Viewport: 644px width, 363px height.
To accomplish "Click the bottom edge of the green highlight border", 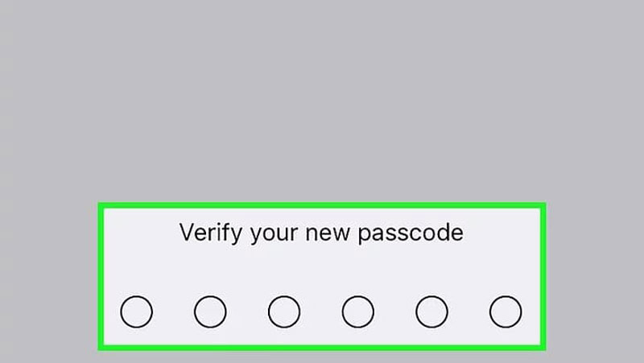I will [322, 348].
